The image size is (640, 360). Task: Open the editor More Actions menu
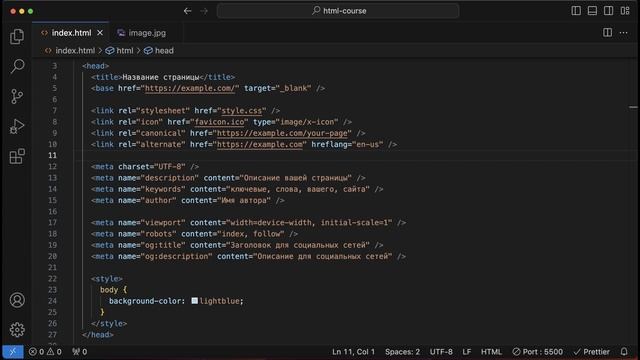point(624,33)
